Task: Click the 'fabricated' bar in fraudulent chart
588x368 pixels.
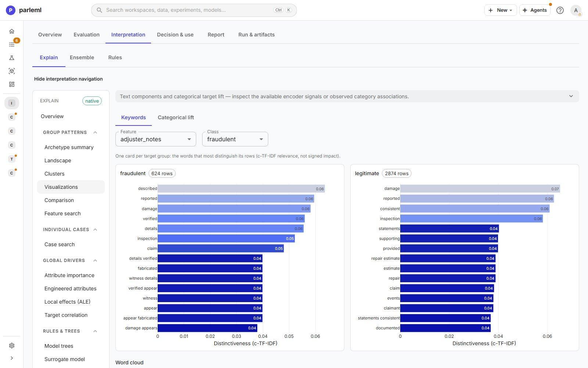Action: tap(210, 268)
